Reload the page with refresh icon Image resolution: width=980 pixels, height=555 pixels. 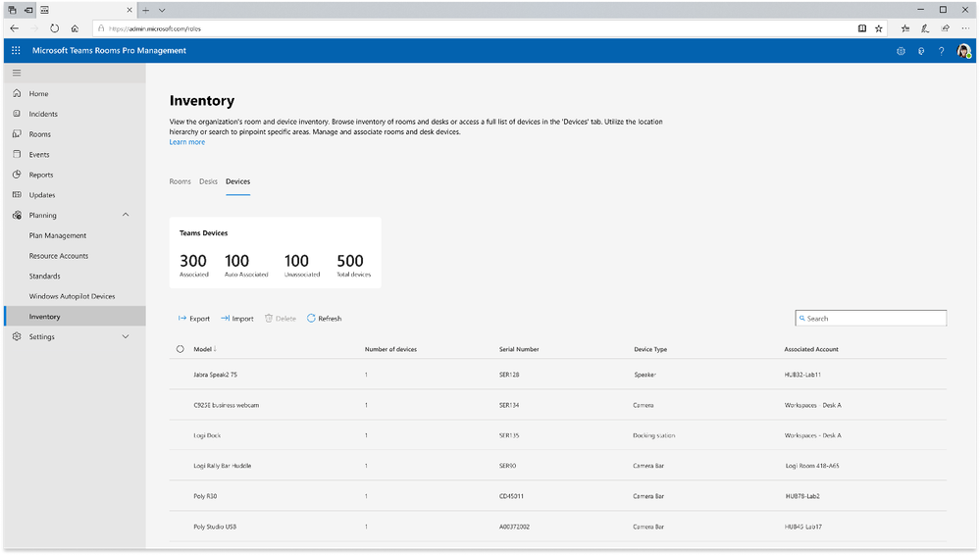54,28
